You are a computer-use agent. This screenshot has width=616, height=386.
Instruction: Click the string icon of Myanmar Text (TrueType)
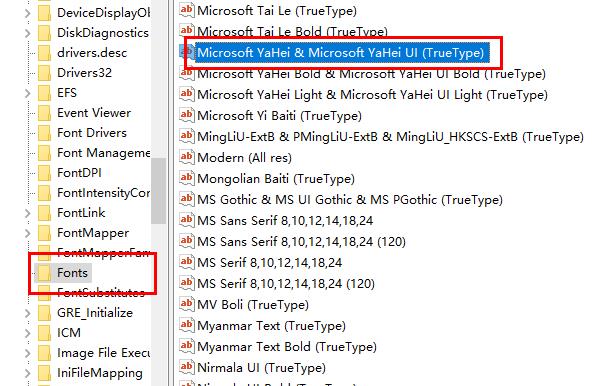click(x=187, y=325)
